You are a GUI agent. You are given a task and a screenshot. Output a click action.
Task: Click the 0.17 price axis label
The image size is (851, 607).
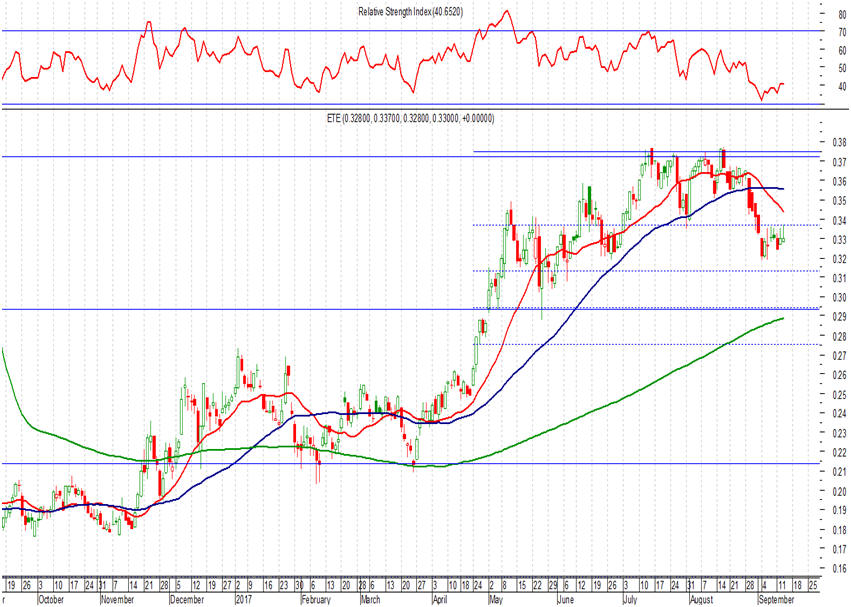point(840,549)
